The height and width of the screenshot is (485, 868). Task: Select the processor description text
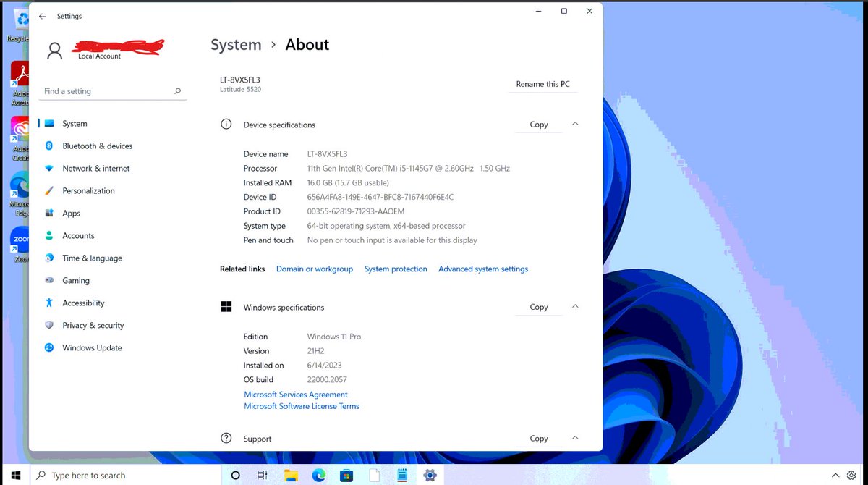click(409, 168)
